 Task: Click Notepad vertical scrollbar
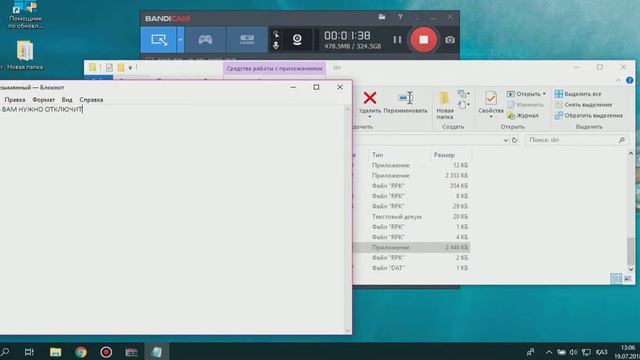pyautogui.click(x=348, y=219)
